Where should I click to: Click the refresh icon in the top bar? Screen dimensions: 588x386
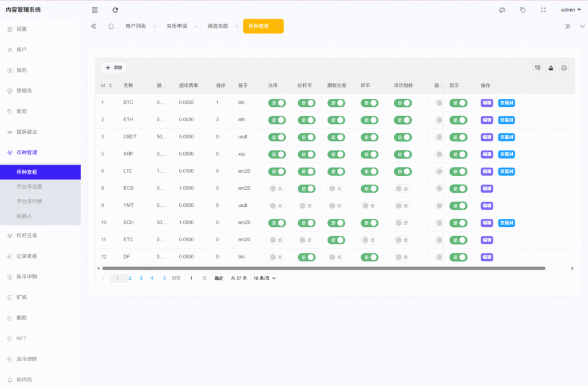[x=115, y=10]
